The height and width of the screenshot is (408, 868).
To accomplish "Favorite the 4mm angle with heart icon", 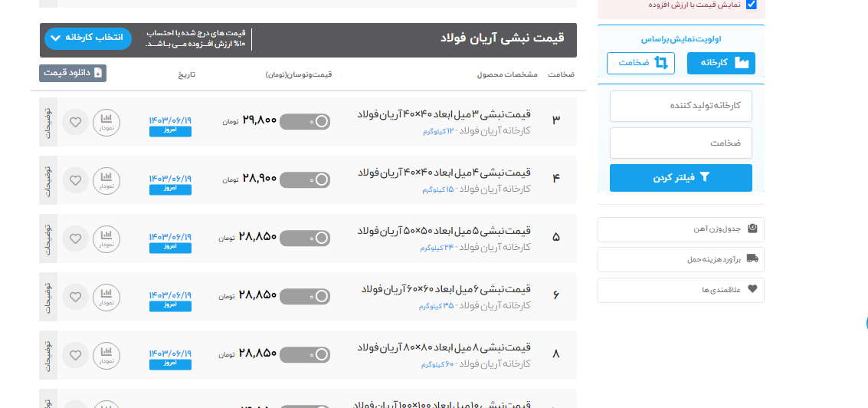I will click(75, 180).
